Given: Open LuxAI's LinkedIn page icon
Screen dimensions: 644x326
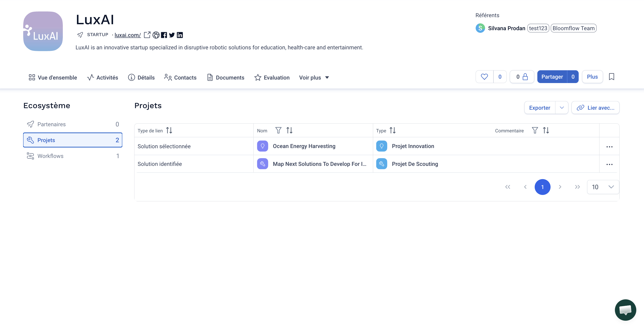Looking at the screenshot, I should (180, 35).
